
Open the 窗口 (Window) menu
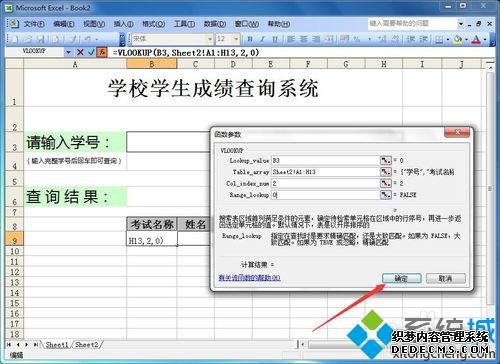point(247,24)
